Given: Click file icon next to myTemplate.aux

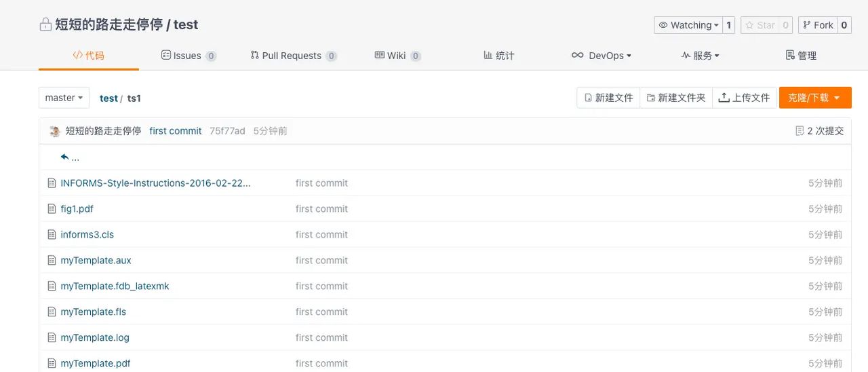Looking at the screenshot, I should tap(52, 261).
